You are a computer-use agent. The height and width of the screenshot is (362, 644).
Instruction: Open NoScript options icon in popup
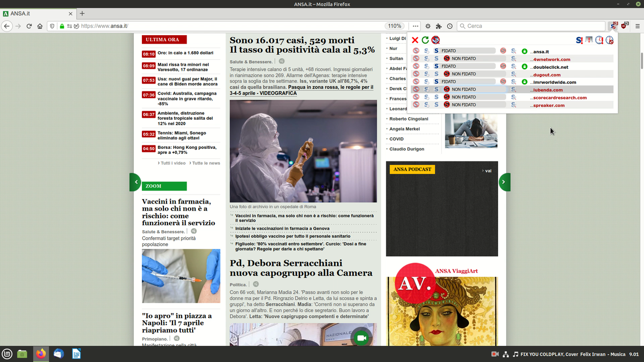[436, 40]
